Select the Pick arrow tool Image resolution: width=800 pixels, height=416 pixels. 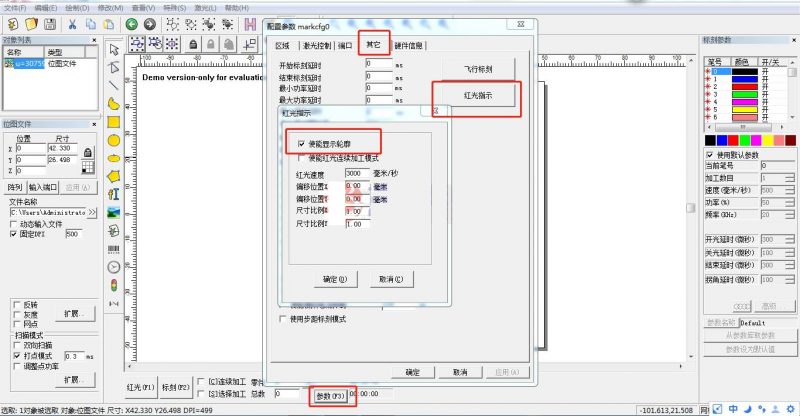point(114,49)
